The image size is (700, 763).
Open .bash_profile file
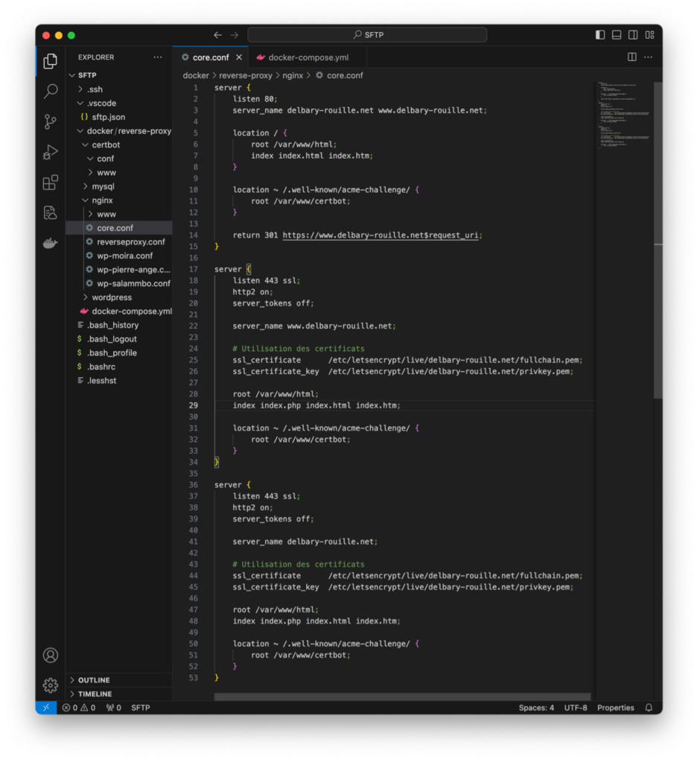tap(119, 352)
